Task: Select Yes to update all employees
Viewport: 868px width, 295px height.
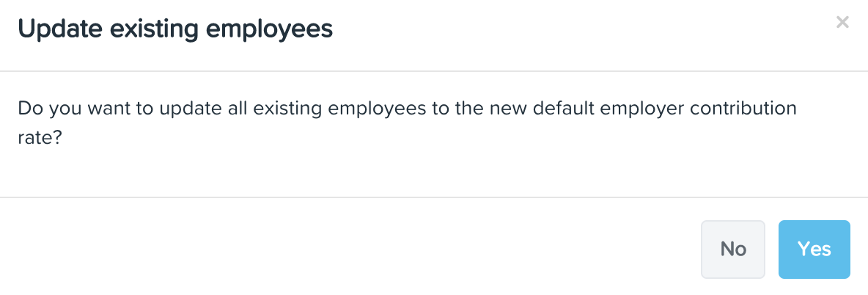Action: [x=814, y=249]
